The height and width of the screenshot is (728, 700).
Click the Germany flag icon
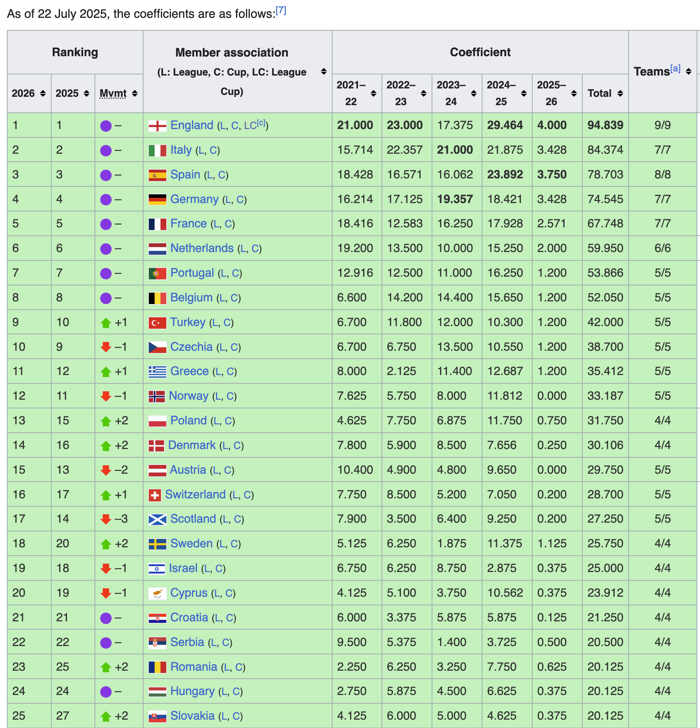click(x=157, y=200)
